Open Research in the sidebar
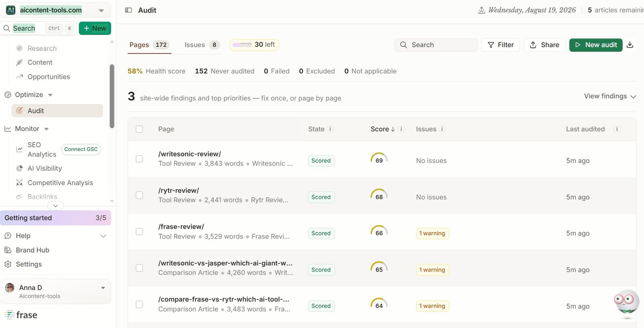644x328 pixels. pos(42,48)
